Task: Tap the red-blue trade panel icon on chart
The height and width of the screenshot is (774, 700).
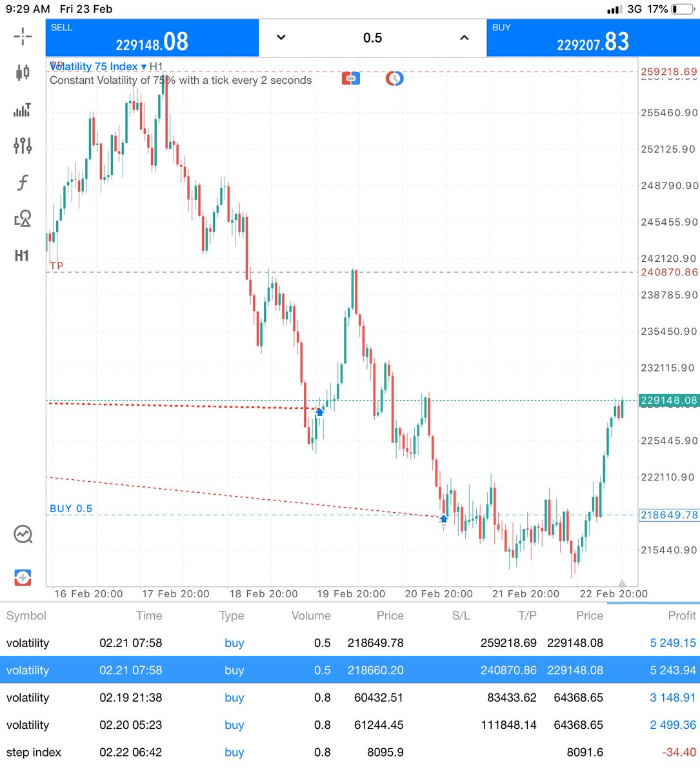Action: [351, 79]
